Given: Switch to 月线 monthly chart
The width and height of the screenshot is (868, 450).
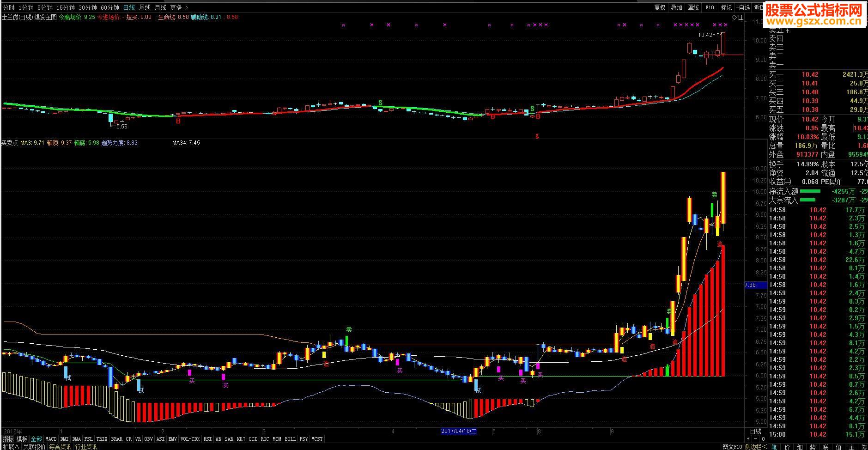Looking at the screenshot, I should [160, 7].
